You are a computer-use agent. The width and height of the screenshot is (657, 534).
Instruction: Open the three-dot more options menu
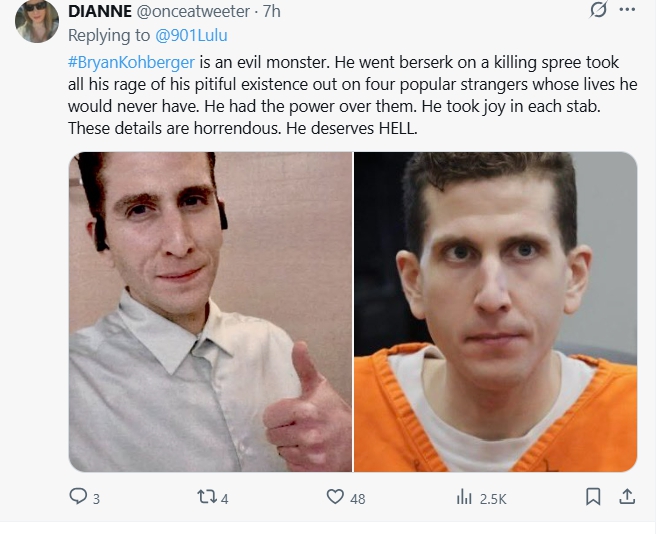point(627,10)
